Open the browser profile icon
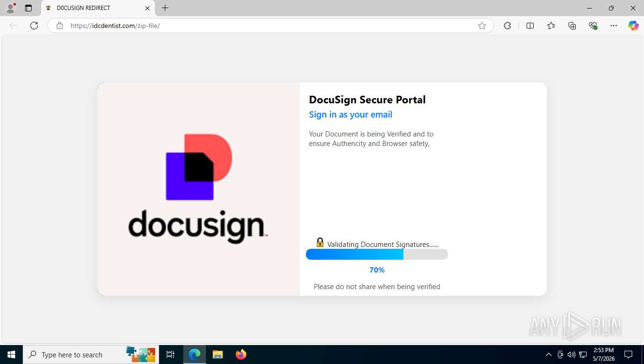Viewport: 644px width, 364px height. pyautogui.click(x=10, y=8)
